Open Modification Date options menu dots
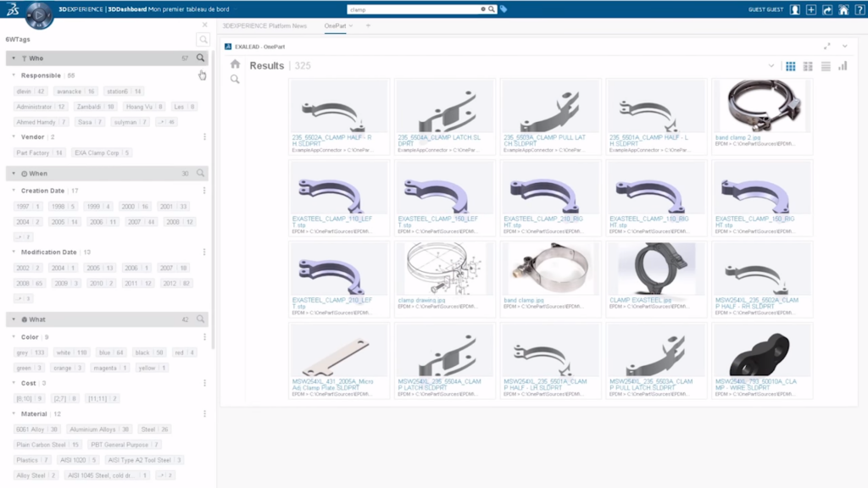 (204, 252)
